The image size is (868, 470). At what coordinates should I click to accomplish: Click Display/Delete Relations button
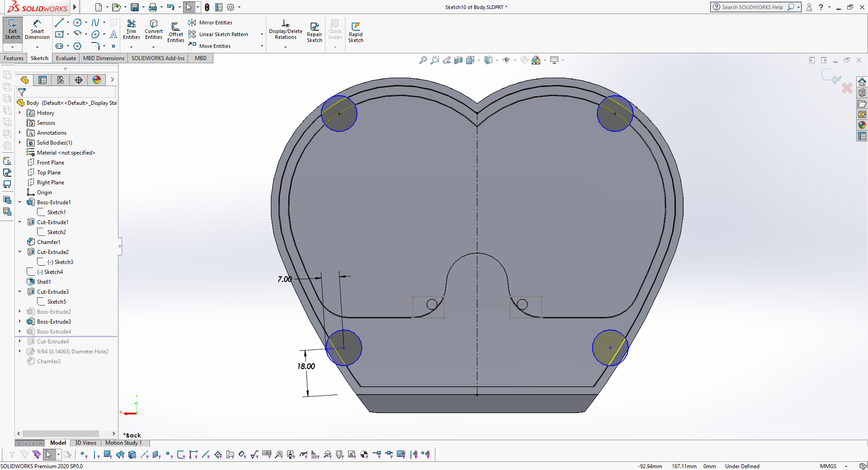pyautogui.click(x=286, y=29)
